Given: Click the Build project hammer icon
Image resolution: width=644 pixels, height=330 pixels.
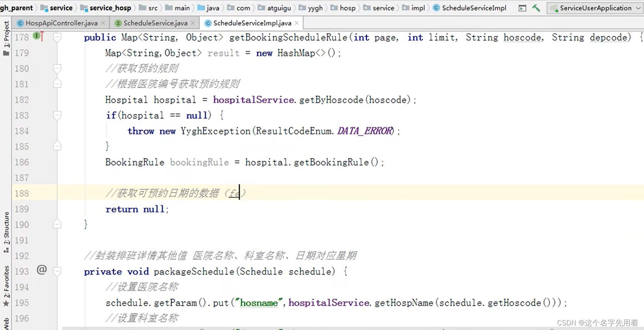Looking at the screenshot, I should click(536, 8).
